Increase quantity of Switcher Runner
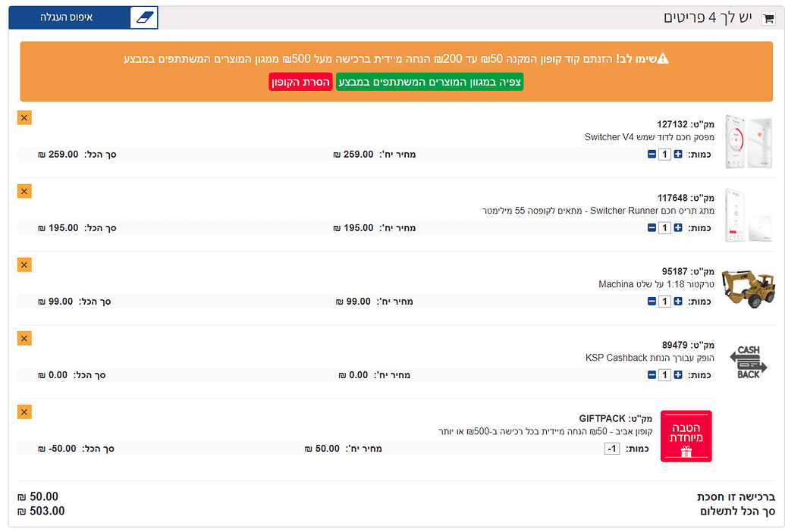Image resolution: width=785 pixels, height=532 pixels. [678, 228]
